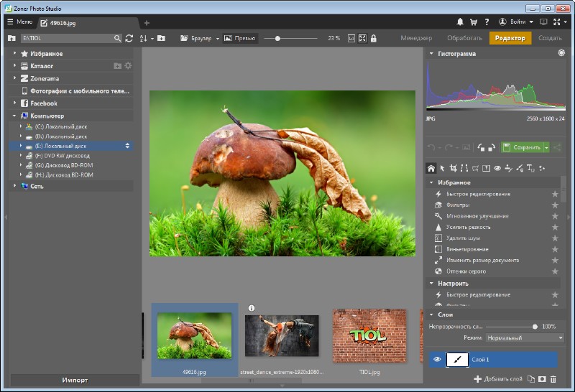Click the Импорт button

[75, 380]
